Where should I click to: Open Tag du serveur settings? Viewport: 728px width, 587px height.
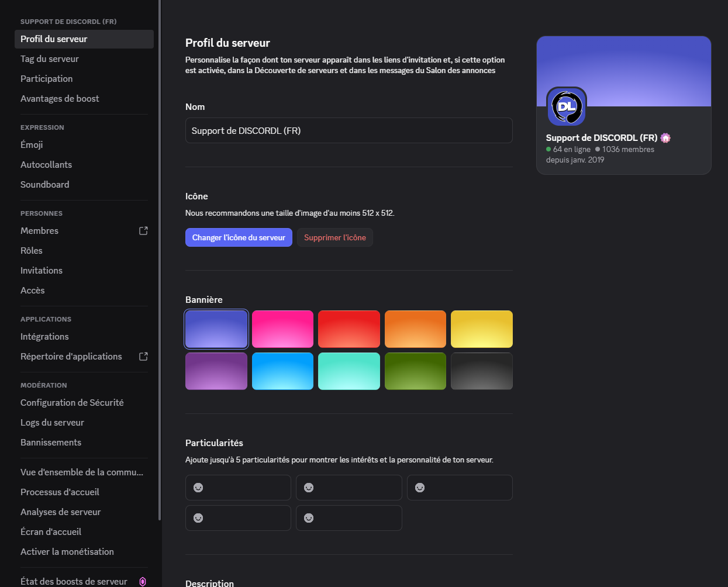(84, 59)
